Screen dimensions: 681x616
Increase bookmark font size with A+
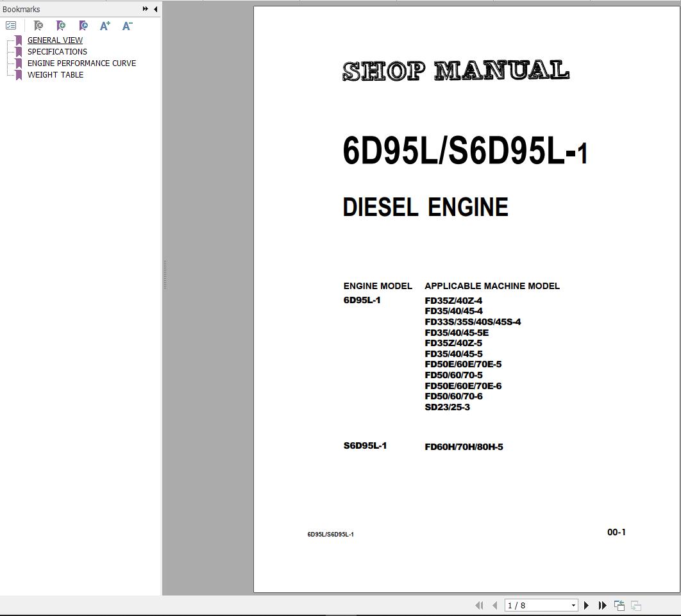pos(105,26)
